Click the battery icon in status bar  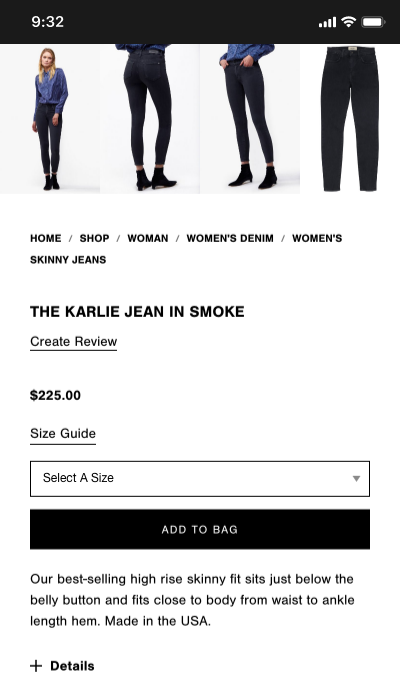(x=373, y=21)
